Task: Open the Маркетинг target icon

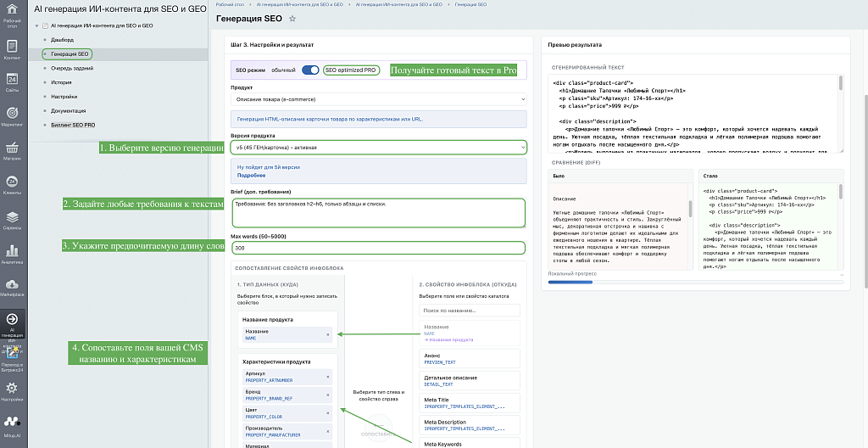Action: (x=12, y=113)
